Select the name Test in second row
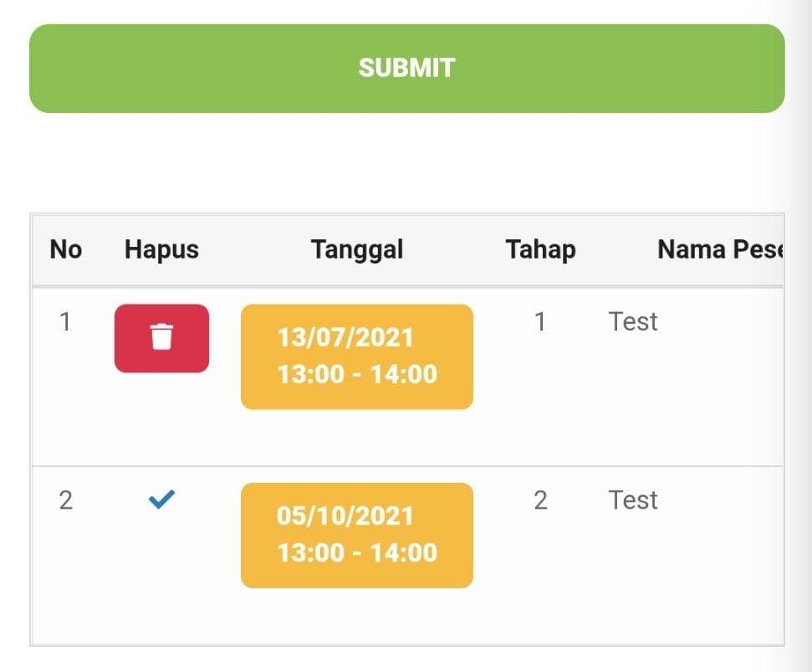 (x=633, y=500)
